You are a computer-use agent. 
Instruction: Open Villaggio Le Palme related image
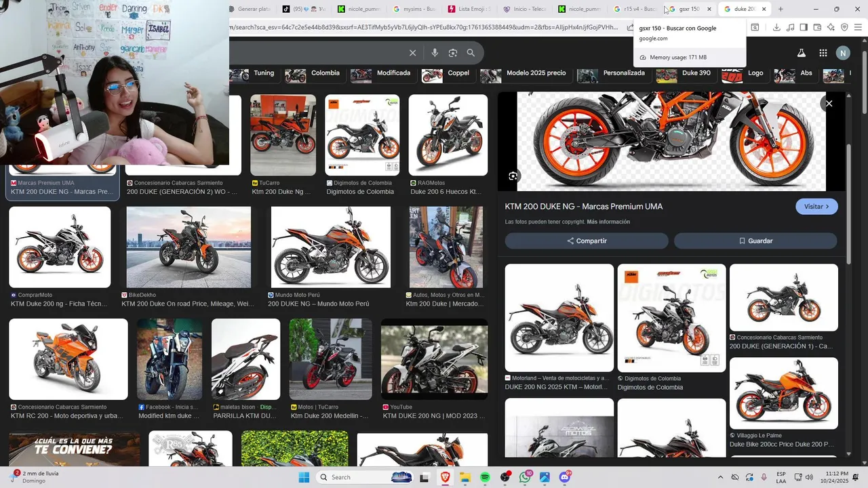(784, 393)
